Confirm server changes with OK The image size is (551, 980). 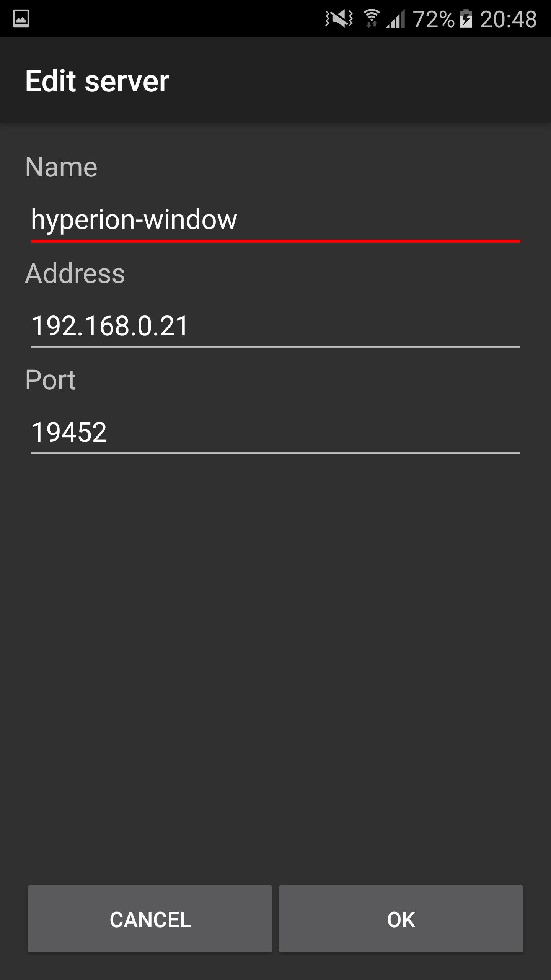pyautogui.click(x=401, y=919)
